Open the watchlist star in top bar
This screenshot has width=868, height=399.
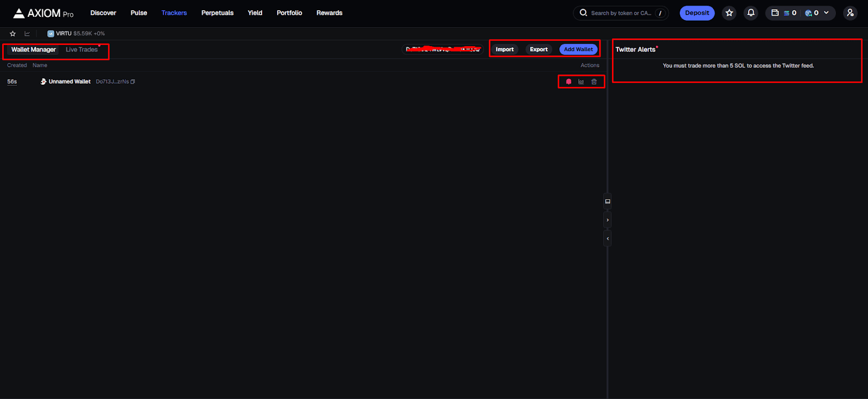(x=729, y=13)
